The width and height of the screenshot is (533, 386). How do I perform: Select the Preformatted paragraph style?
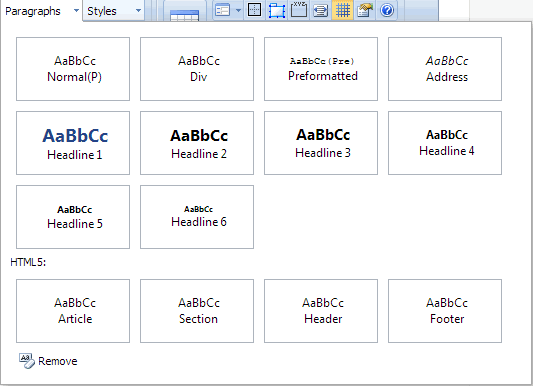coord(321,69)
